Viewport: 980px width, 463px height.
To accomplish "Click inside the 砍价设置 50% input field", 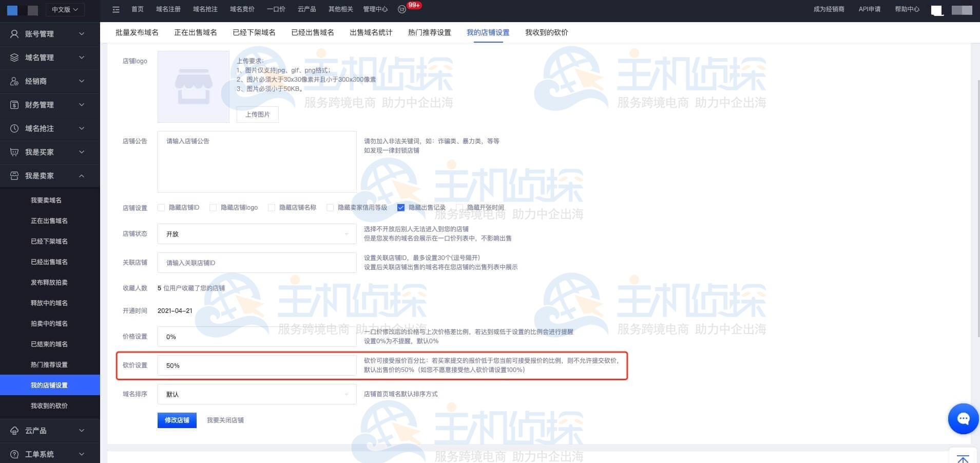I will (256, 365).
